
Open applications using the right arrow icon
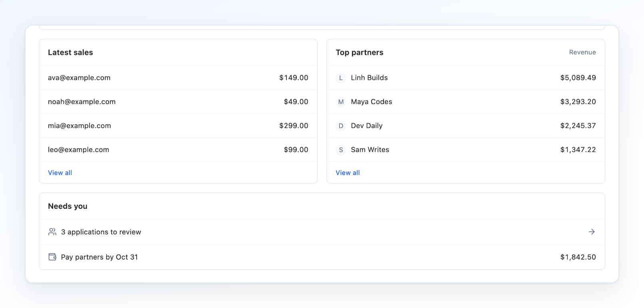click(592, 232)
